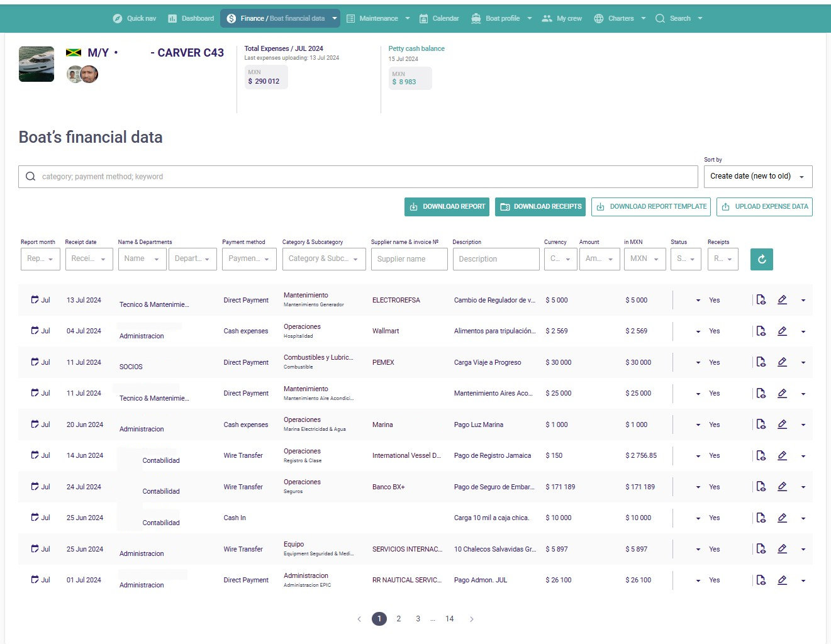Click the DOWNLOAD REPORT button
Viewport: 831px width, 644px height.
[x=447, y=207]
